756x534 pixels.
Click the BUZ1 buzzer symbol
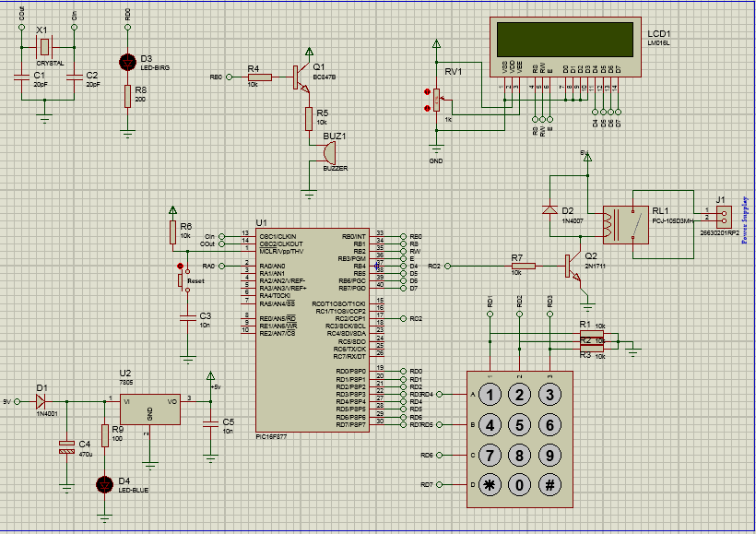click(x=329, y=153)
